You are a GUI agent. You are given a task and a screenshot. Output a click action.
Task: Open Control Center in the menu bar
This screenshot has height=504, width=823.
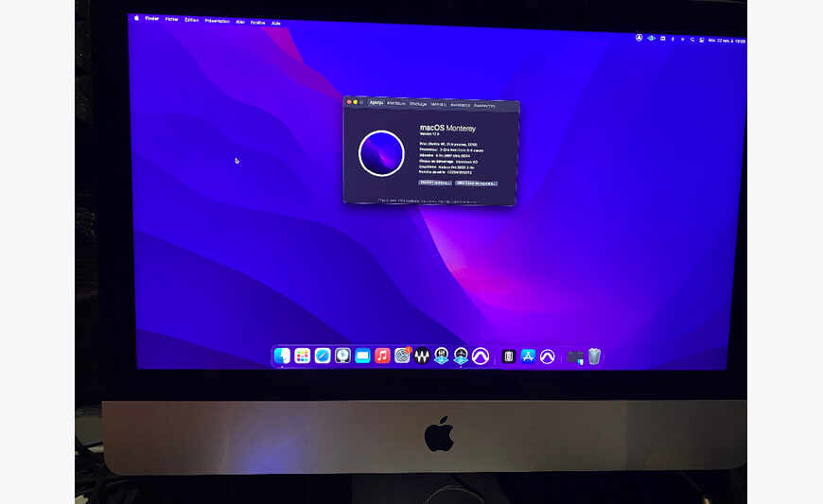coord(702,40)
